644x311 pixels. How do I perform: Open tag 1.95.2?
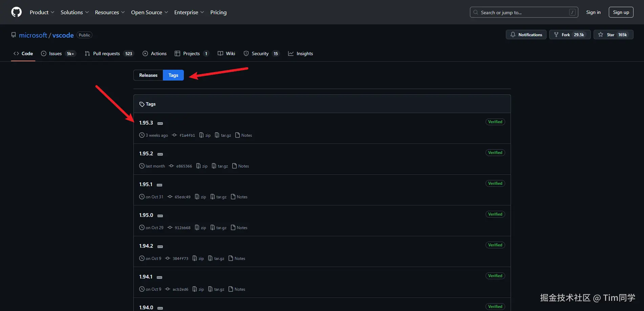point(146,154)
